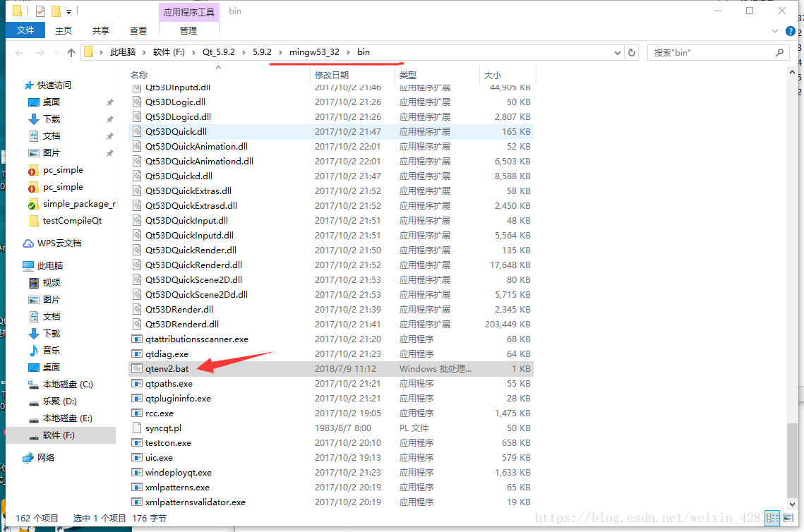
Task: Open testCompileQt folder in sidebar
Action: (x=72, y=221)
